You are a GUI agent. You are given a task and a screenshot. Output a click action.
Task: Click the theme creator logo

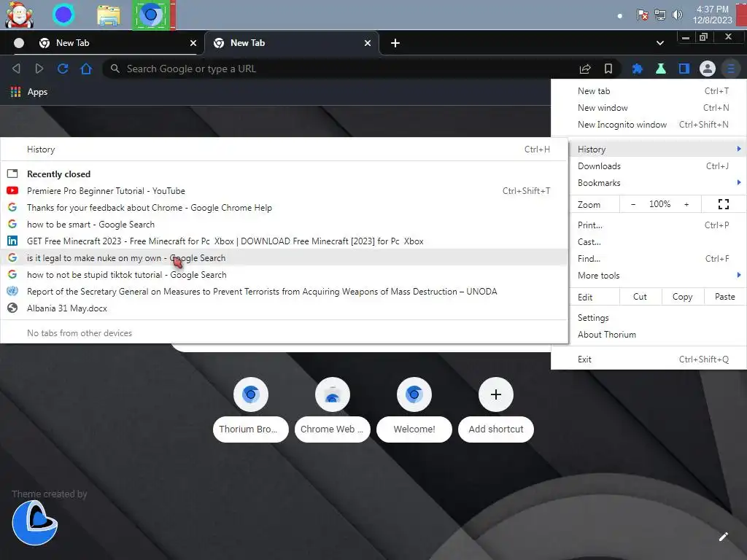tap(35, 522)
